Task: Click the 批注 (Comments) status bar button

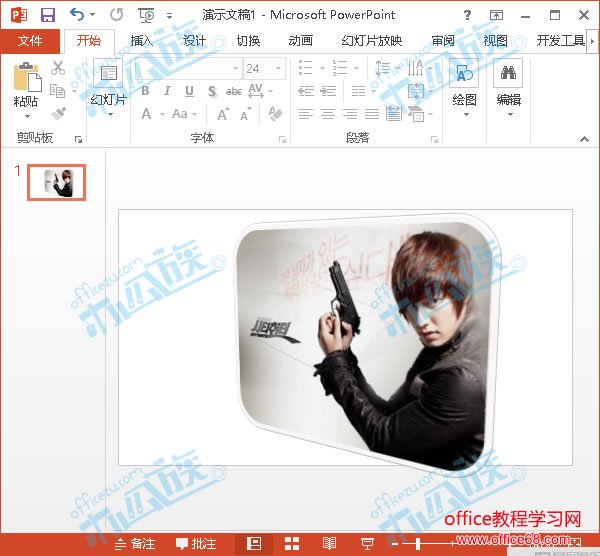Action: click(x=196, y=544)
